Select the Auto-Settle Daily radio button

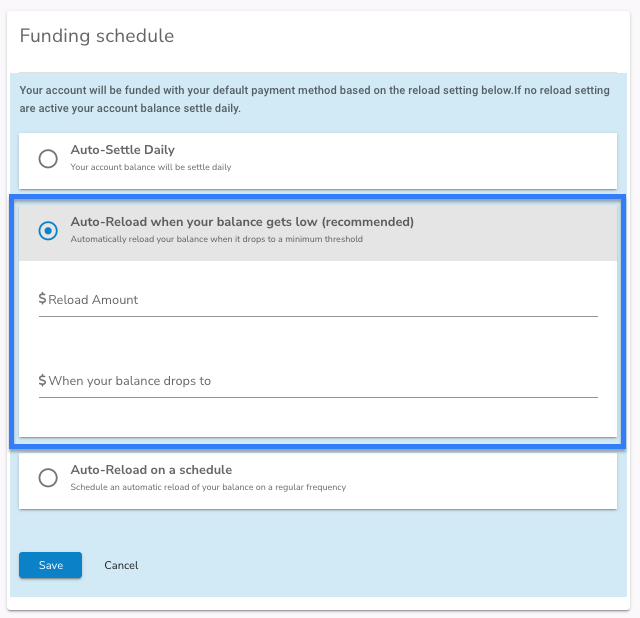[48, 158]
